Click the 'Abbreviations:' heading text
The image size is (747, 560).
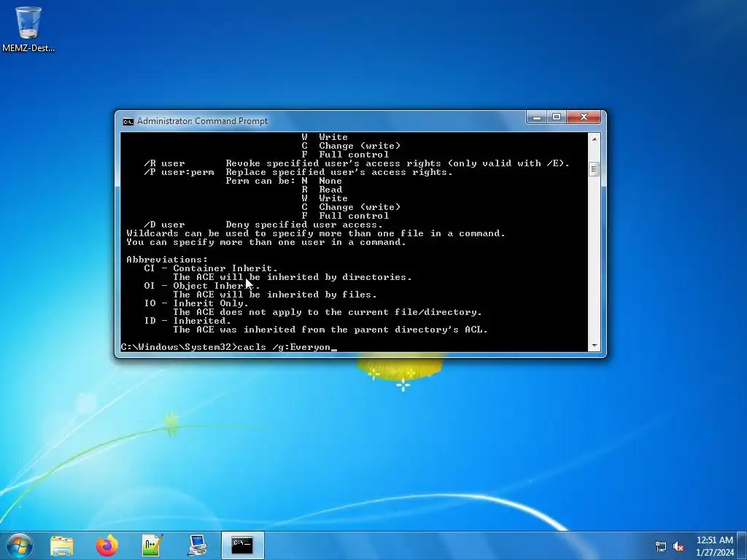tap(167, 260)
